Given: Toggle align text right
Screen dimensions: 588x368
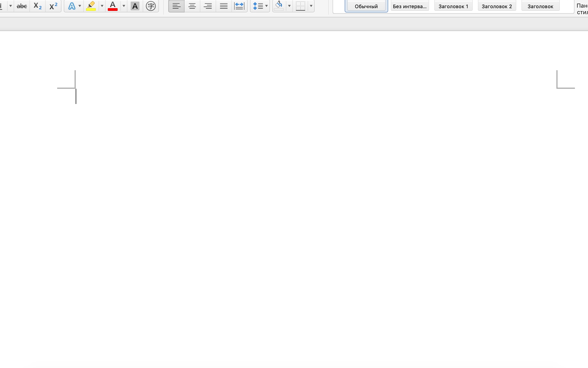Looking at the screenshot, I should [x=208, y=6].
